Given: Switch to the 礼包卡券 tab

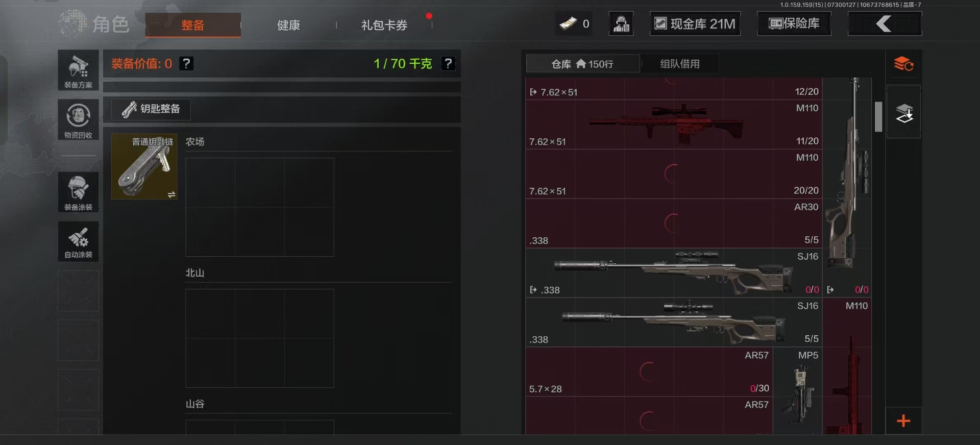Looking at the screenshot, I should (384, 25).
